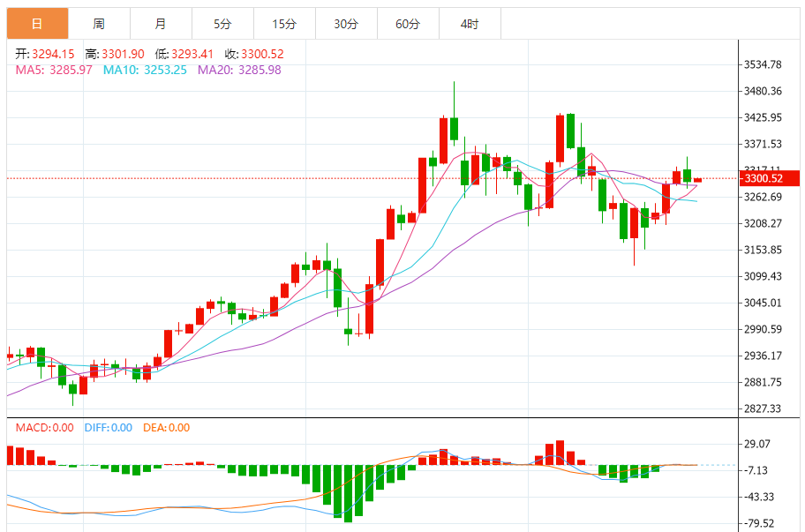Open the 30分 chart tab
Viewport: 805px width, 532px height.
click(346, 24)
